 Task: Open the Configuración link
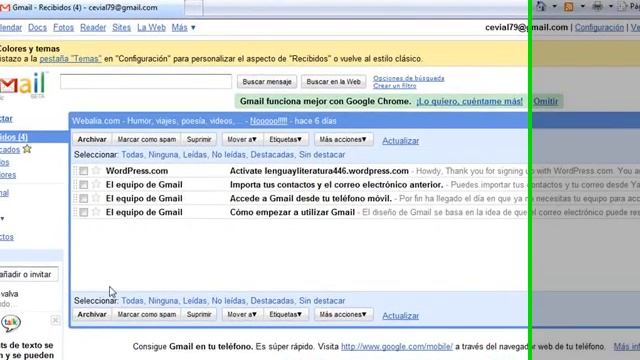click(599, 27)
